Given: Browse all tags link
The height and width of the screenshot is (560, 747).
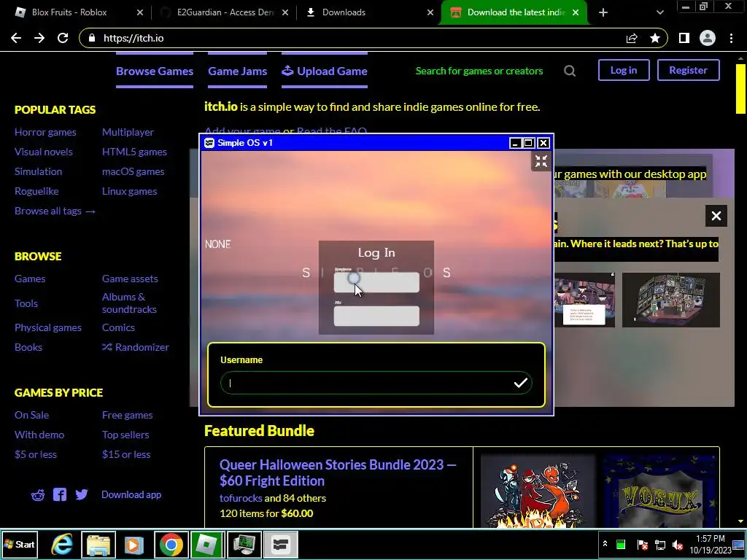Looking at the screenshot, I should click(55, 211).
